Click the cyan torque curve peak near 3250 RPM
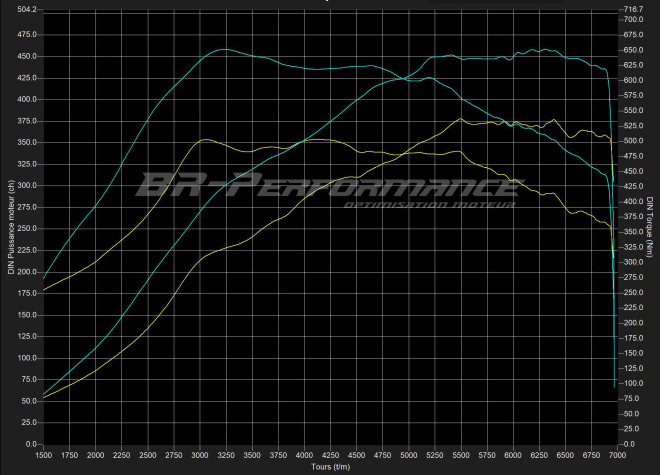The width and height of the screenshot is (660, 475). click(x=223, y=49)
